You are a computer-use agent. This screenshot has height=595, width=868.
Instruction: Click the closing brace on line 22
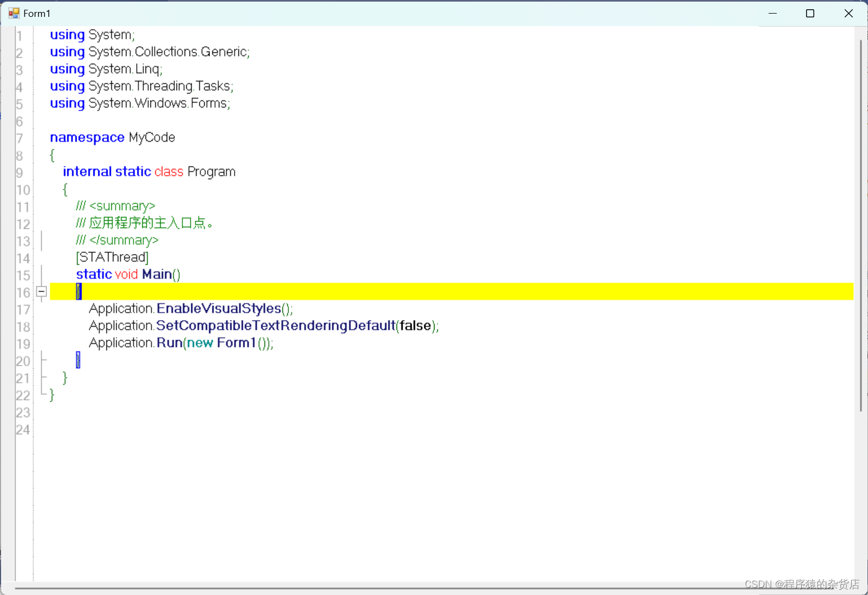tap(52, 394)
